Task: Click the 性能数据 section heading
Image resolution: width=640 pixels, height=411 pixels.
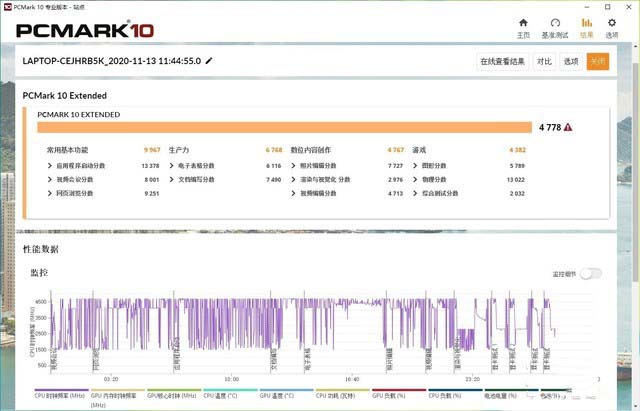Action: [40, 249]
